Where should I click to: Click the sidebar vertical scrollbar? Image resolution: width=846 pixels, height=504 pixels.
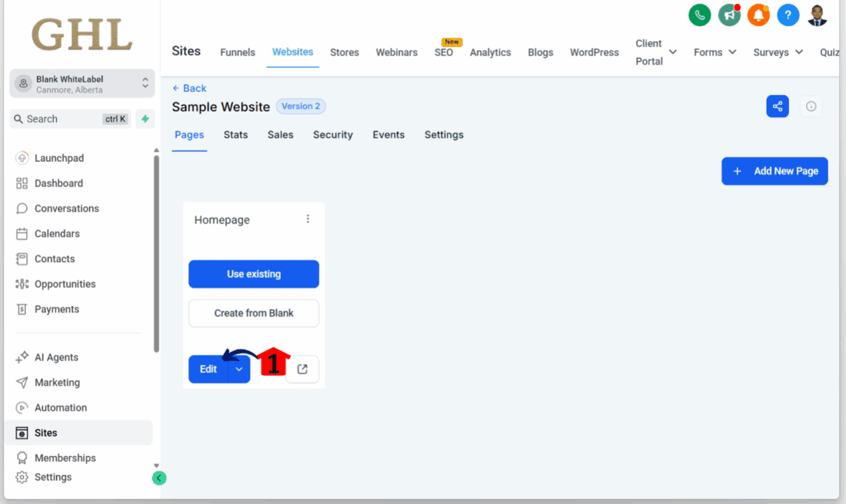pyautogui.click(x=156, y=254)
